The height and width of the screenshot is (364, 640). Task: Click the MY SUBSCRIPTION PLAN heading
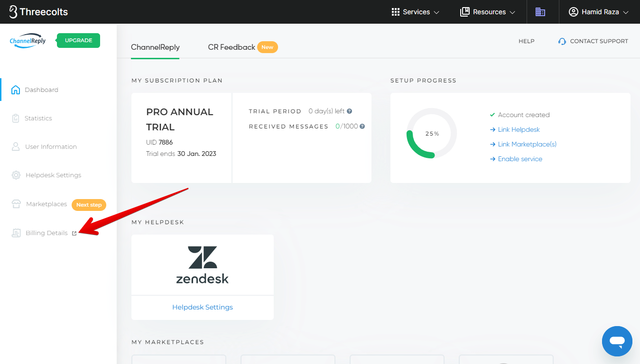point(177,81)
